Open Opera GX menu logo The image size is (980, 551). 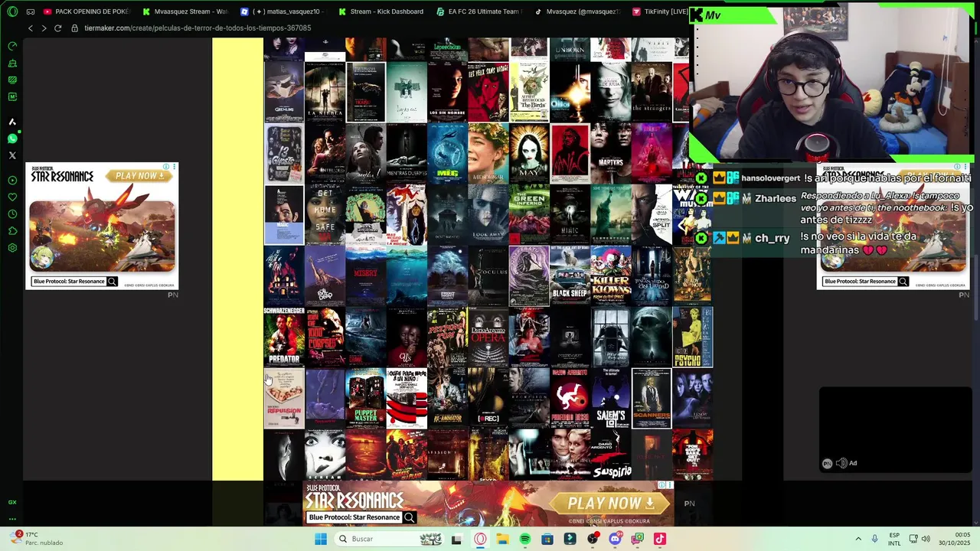[x=12, y=11]
